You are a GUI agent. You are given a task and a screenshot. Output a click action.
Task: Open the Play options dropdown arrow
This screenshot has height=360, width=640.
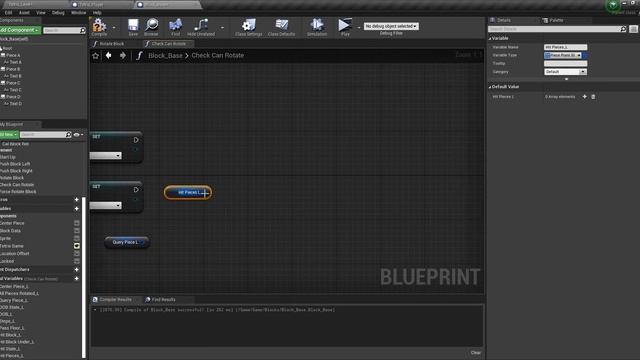pyautogui.click(x=359, y=28)
